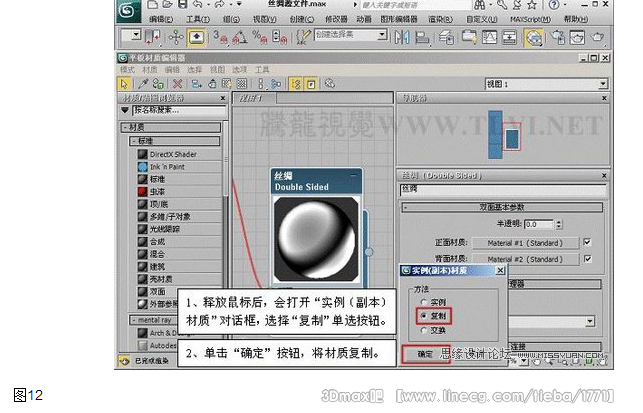Click the Open file folder icon
The width and height of the screenshot is (643, 413).
[x=167, y=5]
